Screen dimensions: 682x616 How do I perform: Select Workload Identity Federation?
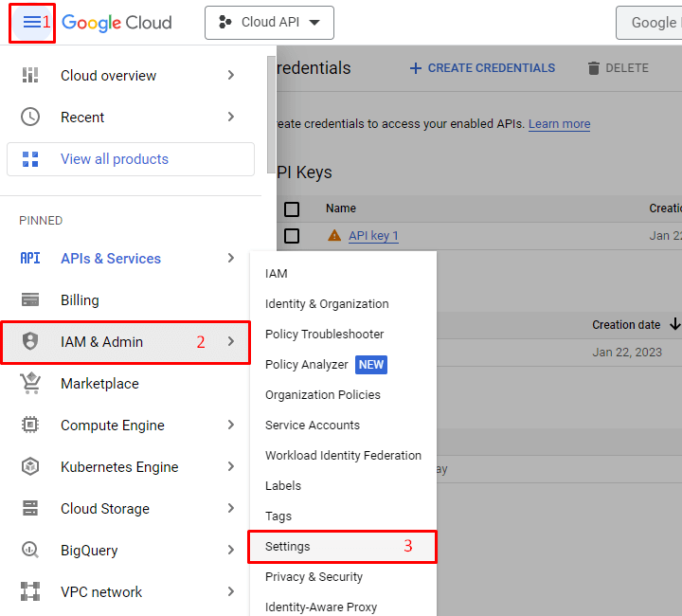tap(343, 456)
